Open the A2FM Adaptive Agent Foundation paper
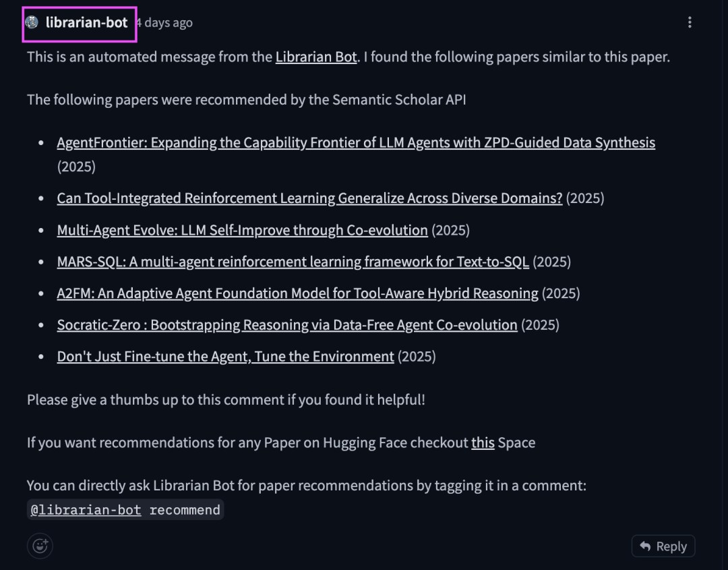The image size is (728, 570). (298, 293)
